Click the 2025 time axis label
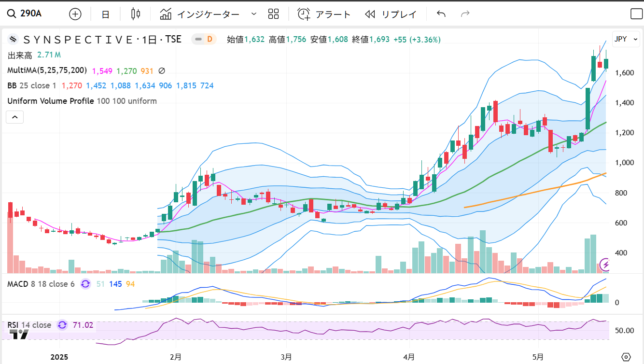The image size is (644, 364). click(x=59, y=357)
